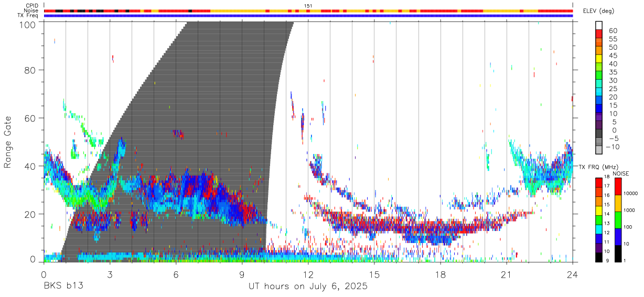
Task: Click the 1000 label on NOISE legend
Action: pos(630,210)
